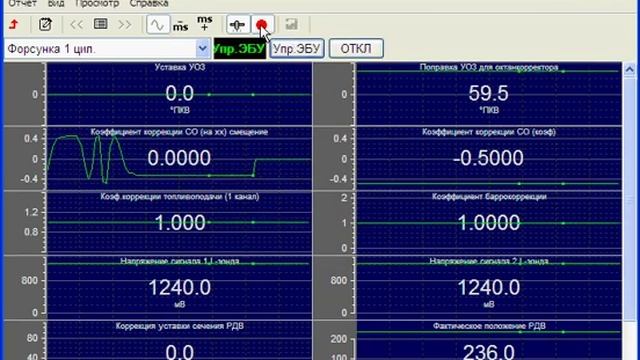The height and width of the screenshot is (360, 640).
Task: Open the Отчет menu
Action: point(22,4)
